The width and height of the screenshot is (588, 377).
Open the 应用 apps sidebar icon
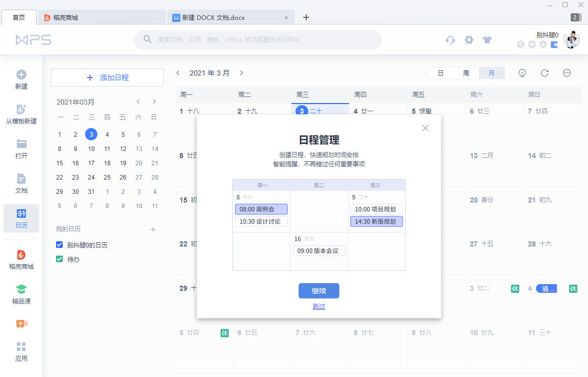[21, 351]
